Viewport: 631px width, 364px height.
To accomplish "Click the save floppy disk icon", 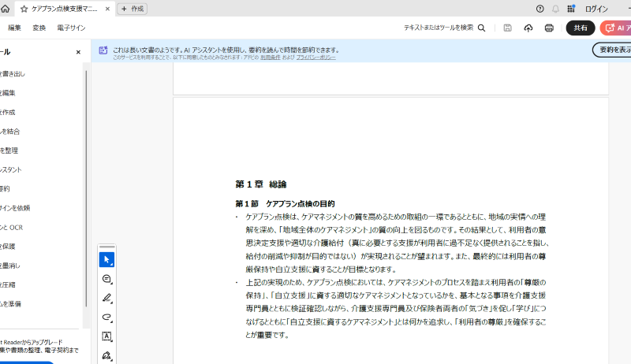I will pyautogui.click(x=507, y=28).
